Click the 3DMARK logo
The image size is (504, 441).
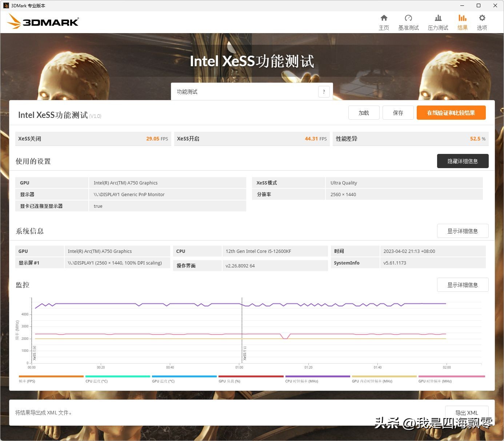tap(43, 21)
